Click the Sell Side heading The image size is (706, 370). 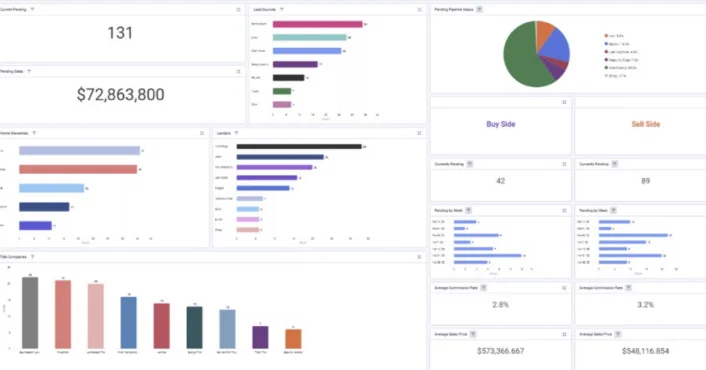pyautogui.click(x=646, y=124)
